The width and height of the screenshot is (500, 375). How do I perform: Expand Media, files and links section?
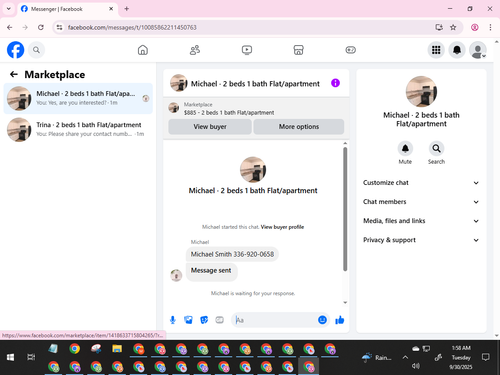(421, 221)
